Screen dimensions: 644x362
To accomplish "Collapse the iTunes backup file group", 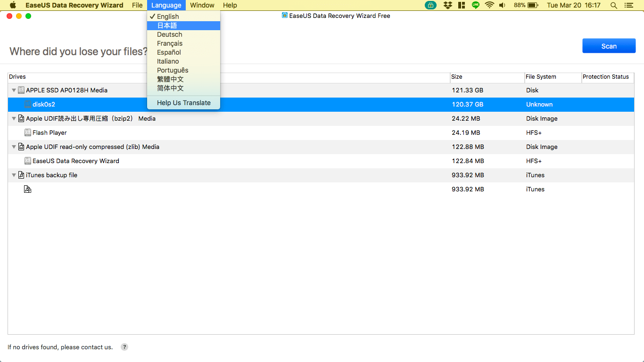I will [x=14, y=175].
